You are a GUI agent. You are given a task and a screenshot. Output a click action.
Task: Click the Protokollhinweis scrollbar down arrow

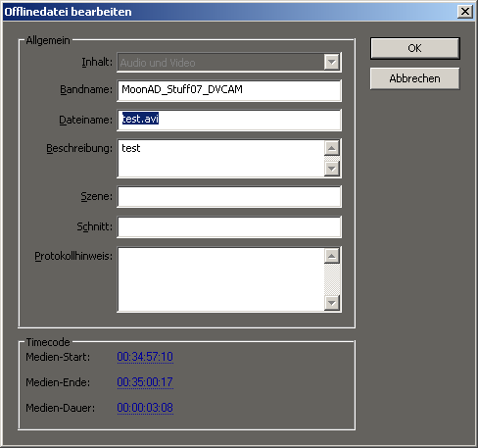[x=332, y=303]
